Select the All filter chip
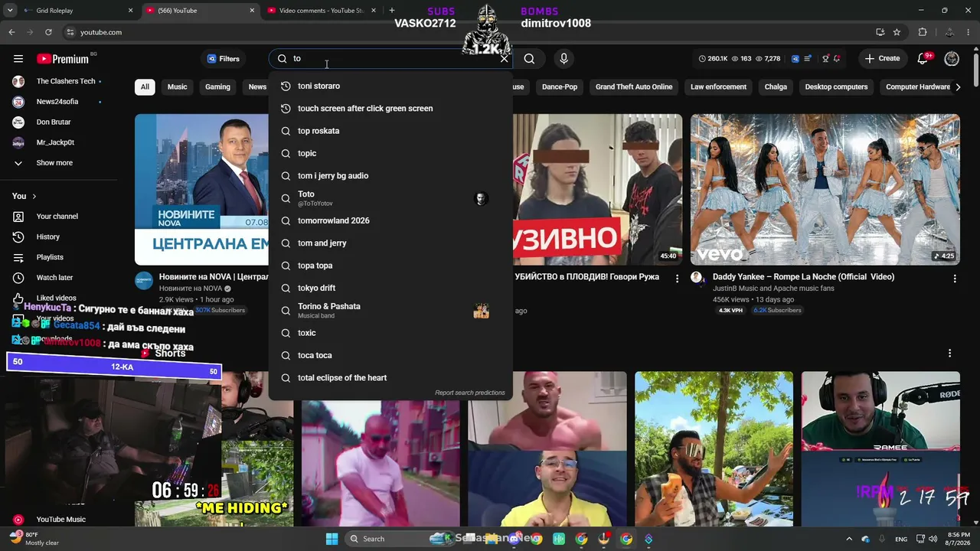This screenshot has height=551, width=980. click(x=145, y=86)
